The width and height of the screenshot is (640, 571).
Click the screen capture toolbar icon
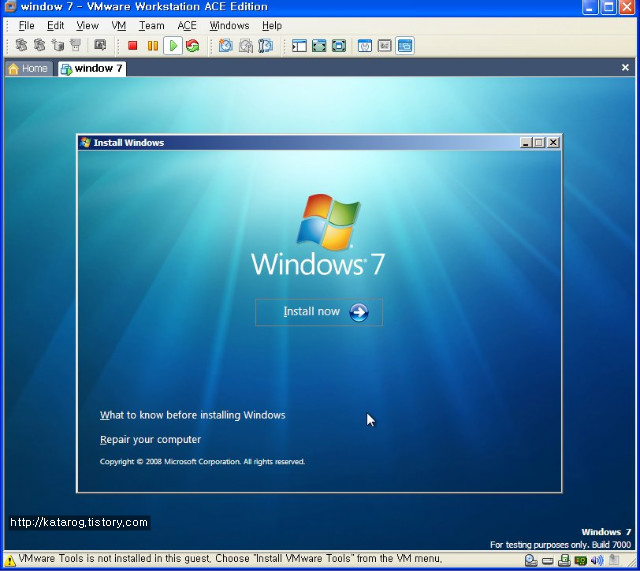pos(100,44)
